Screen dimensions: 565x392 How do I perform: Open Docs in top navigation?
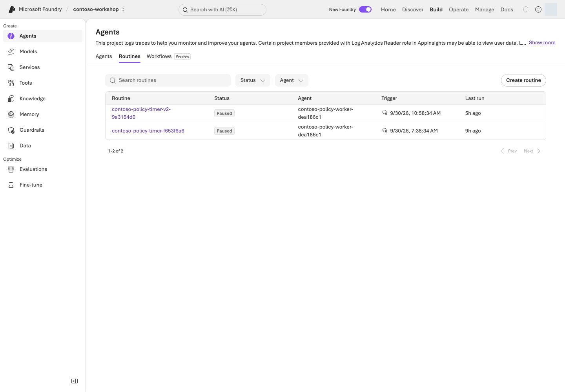pyautogui.click(x=507, y=9)
